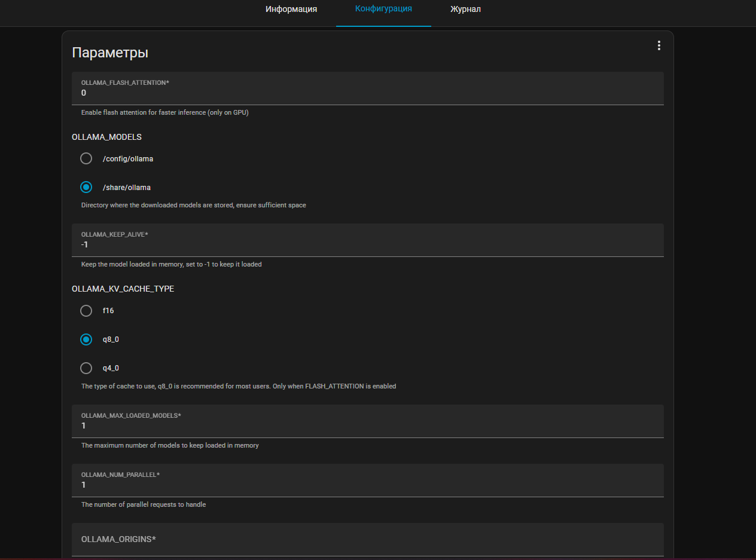Focus the OLLAMA_KEEP_ALIVE input field
756x560 pixels.
tap(368, 240)
